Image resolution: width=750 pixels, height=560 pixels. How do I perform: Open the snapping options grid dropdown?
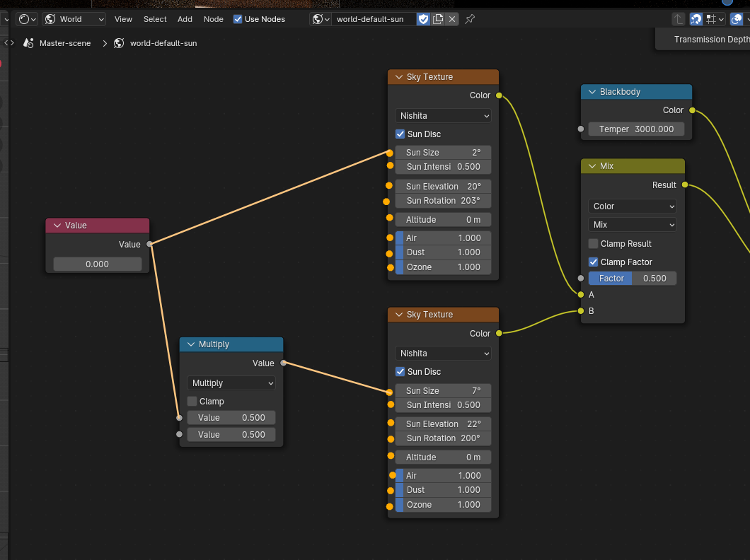[715, 19]
